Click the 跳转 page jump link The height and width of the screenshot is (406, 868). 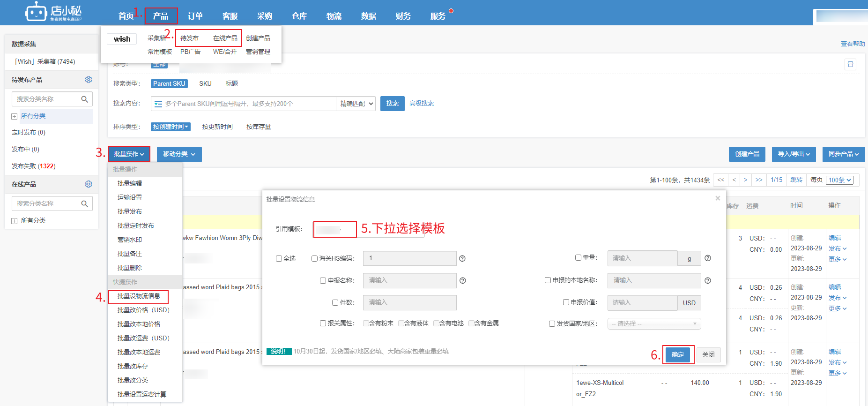click(x=796, y=180)
